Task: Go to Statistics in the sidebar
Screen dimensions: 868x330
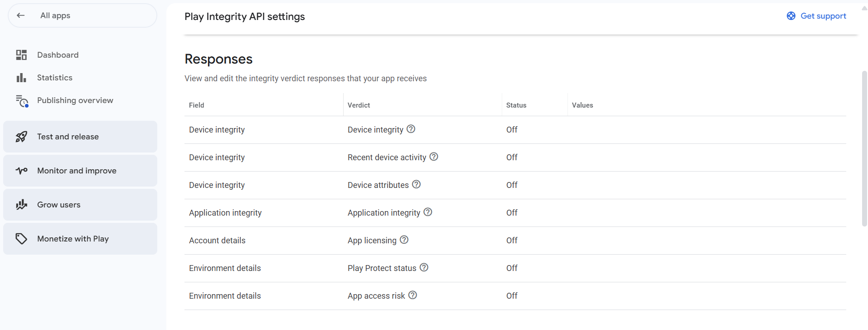Action: click(54, 78)
